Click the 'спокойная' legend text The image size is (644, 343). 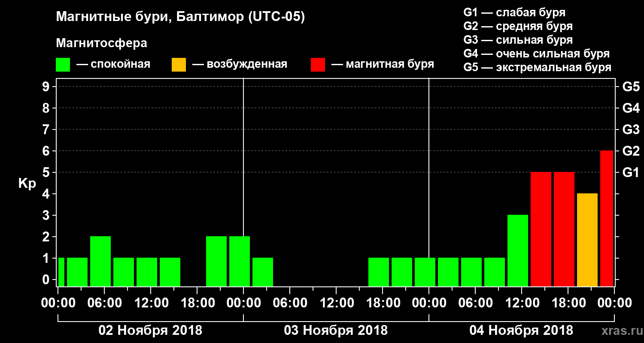coord(121,65)
